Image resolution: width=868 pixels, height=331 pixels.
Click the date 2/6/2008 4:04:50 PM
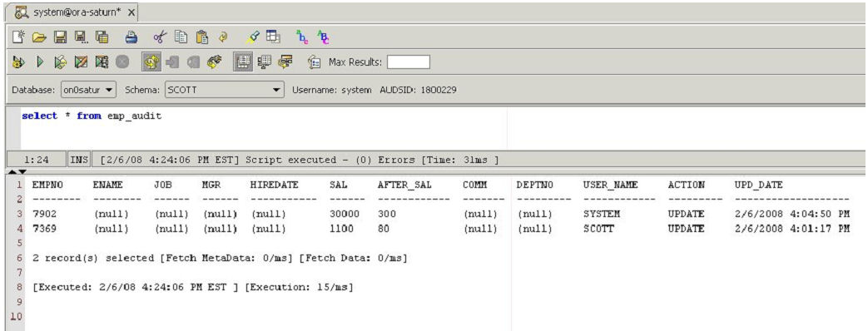pyautogui.click(x=791, y=214)
